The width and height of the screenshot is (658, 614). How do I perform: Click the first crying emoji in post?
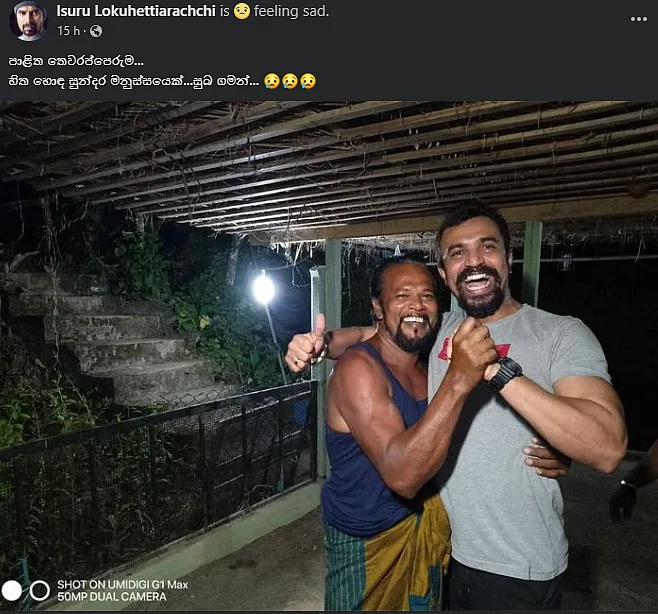272,81
